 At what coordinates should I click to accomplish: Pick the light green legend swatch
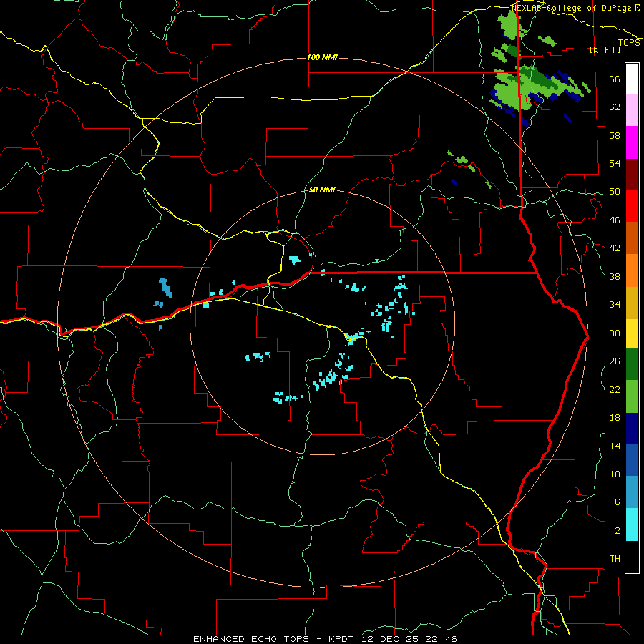coord(632,396)
